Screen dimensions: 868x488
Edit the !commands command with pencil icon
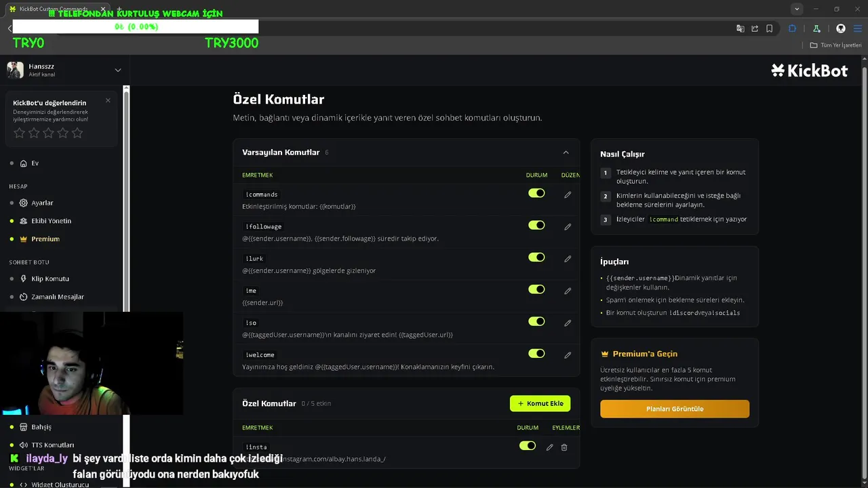click(x=568, y=195)
